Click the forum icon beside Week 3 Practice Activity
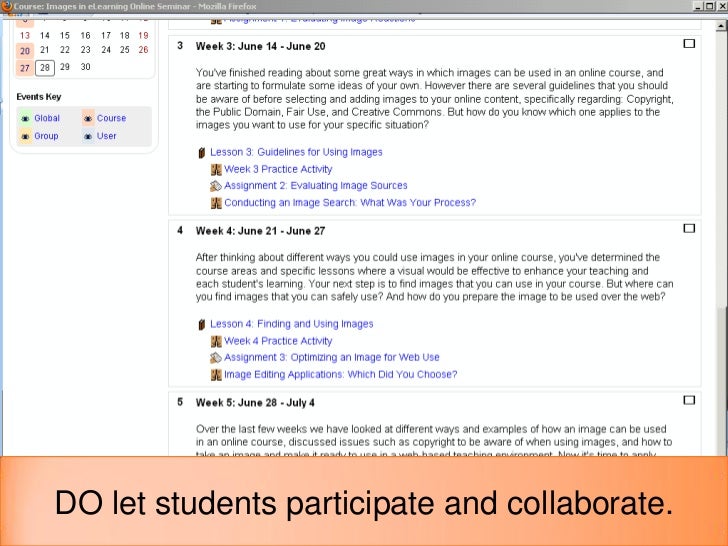This screenshot has width=728, height=546. [x=216, y=169]
